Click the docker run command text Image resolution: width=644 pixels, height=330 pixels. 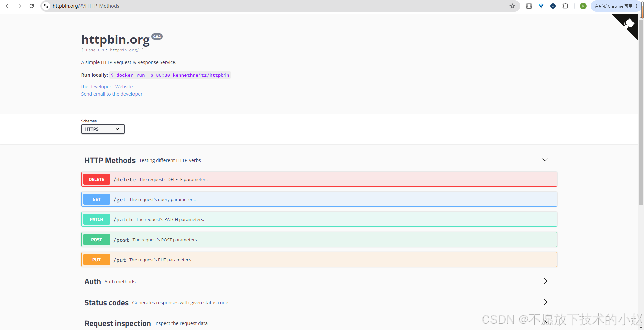point(170,75)
